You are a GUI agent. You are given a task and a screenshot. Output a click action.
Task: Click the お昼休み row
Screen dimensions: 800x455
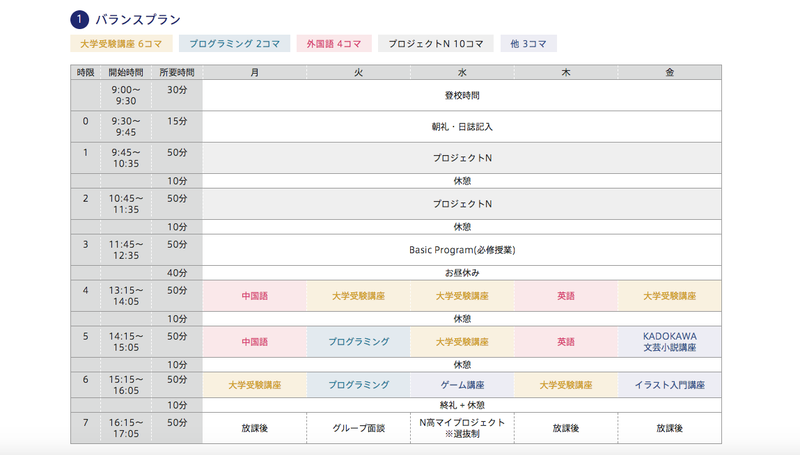pos(461,272)
